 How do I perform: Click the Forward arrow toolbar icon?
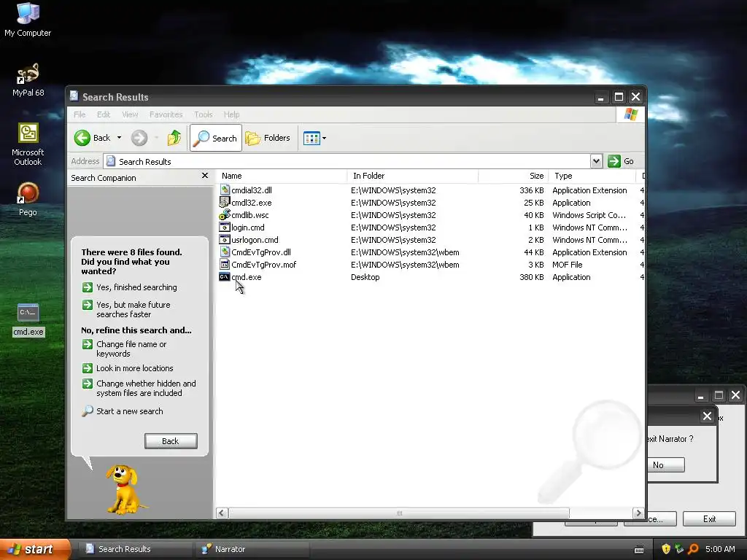pos(139,138)
